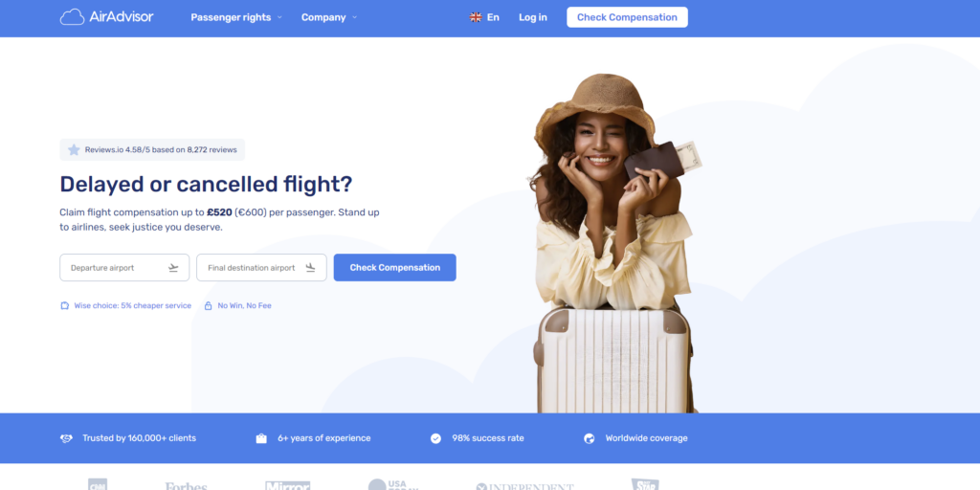Open the En language selector

tap(484, 17)
